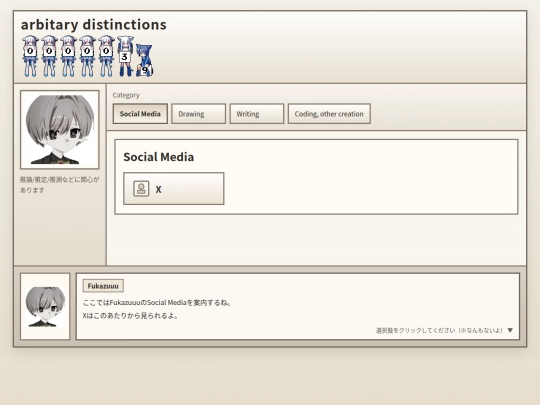Image resolution: width=540 pixels, height=405 pixels.
Task: Click the small avatar beside the dialogue
Action: 45,307
